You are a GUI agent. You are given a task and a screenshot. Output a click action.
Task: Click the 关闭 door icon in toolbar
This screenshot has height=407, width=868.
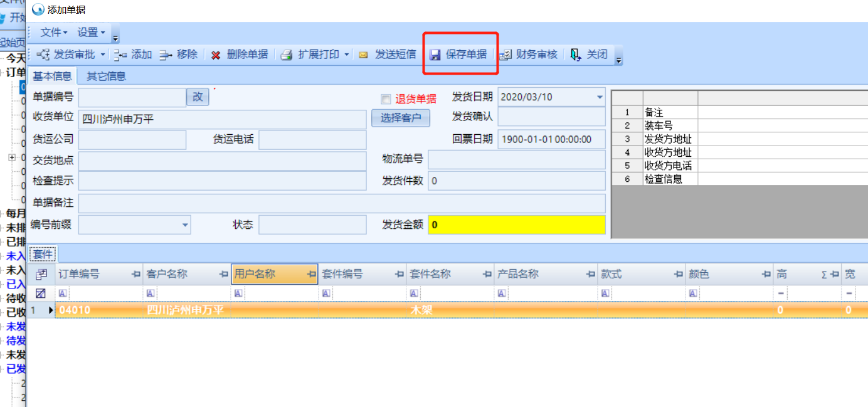tap(576, 55)
